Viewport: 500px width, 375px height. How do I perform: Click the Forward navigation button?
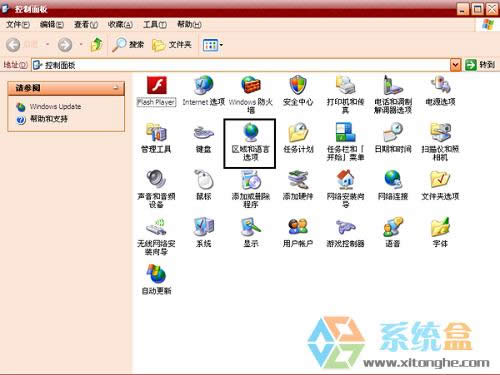[65, 45]
